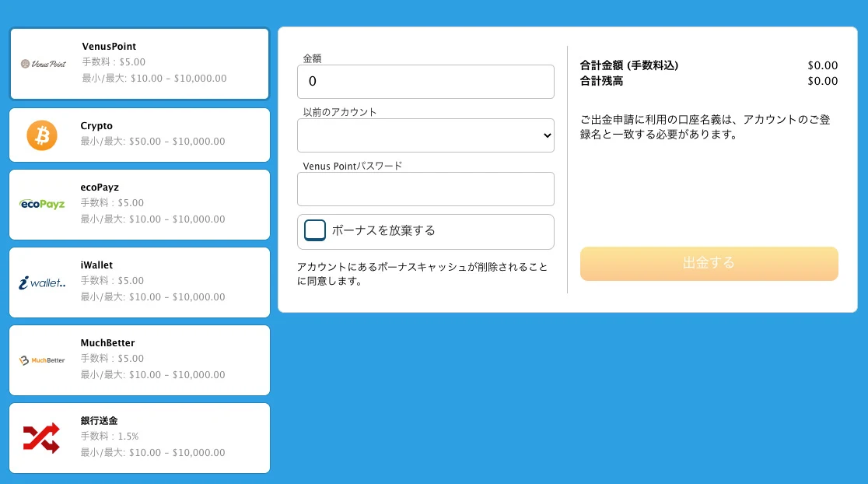Click MuchBetter 最小/最大 limits text
Viewport: 868px width, 484px height.
[x=152, y=374]
